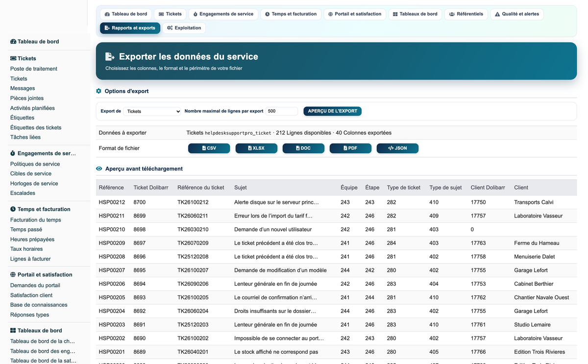
Task: Open Satisfaction client in sidebar
Action: [31, 295]
